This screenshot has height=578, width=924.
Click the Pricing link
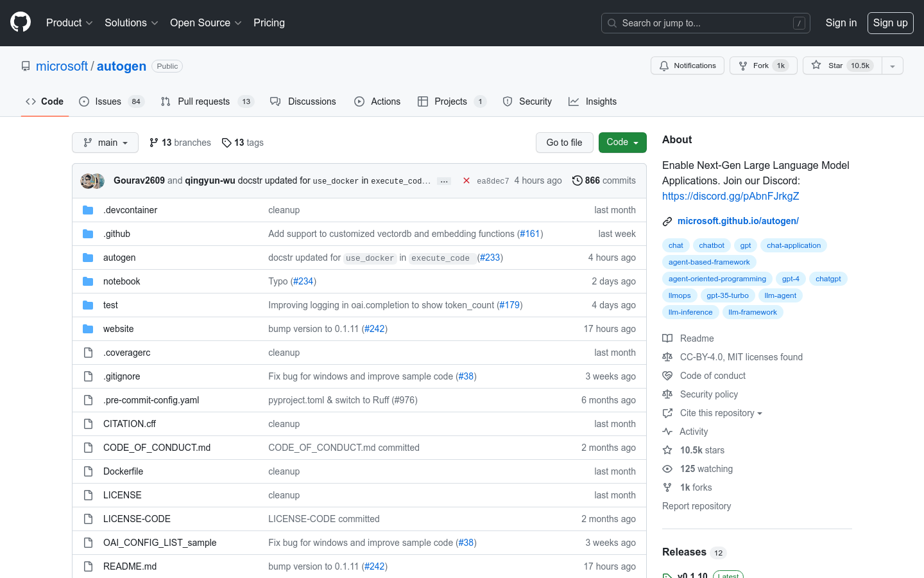[269, 22]
